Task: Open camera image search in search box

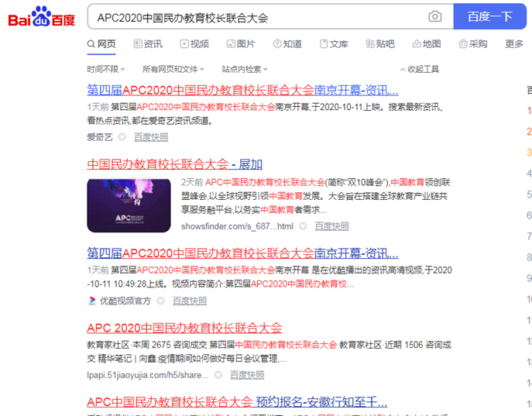Action: pyautogui.click(x=435, y=17)
